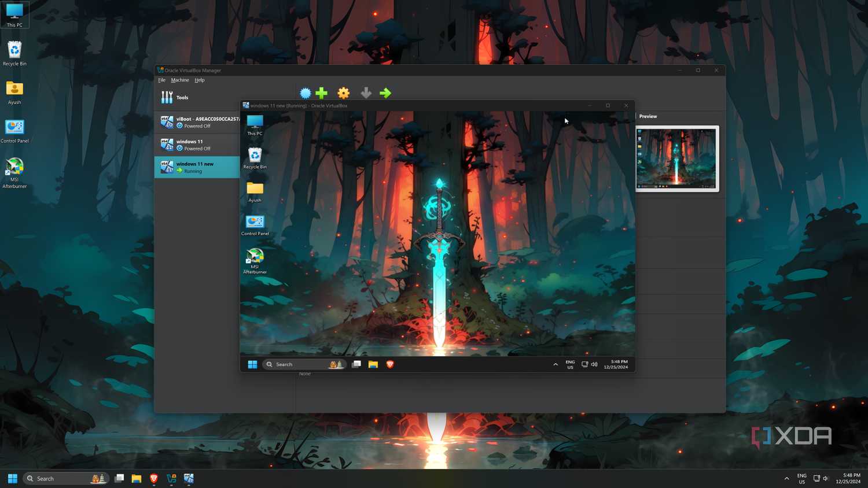
Task: Maximize the Oracle VirtualBox Manager window
Action: pos(698,70)
